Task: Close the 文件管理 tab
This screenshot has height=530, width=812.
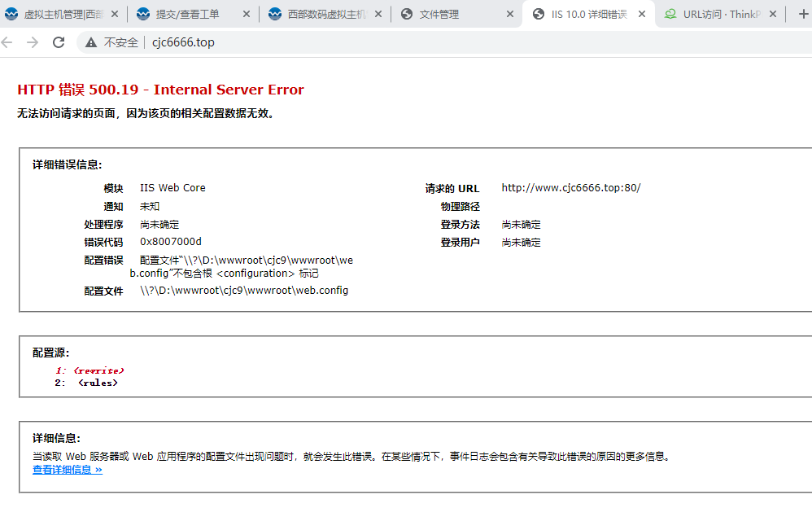Action: (510, 14)
